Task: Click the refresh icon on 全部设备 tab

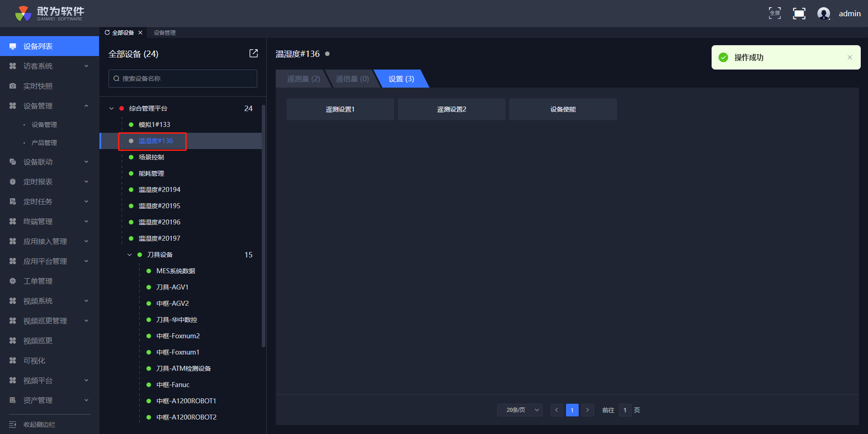Action: pos(107,33)
